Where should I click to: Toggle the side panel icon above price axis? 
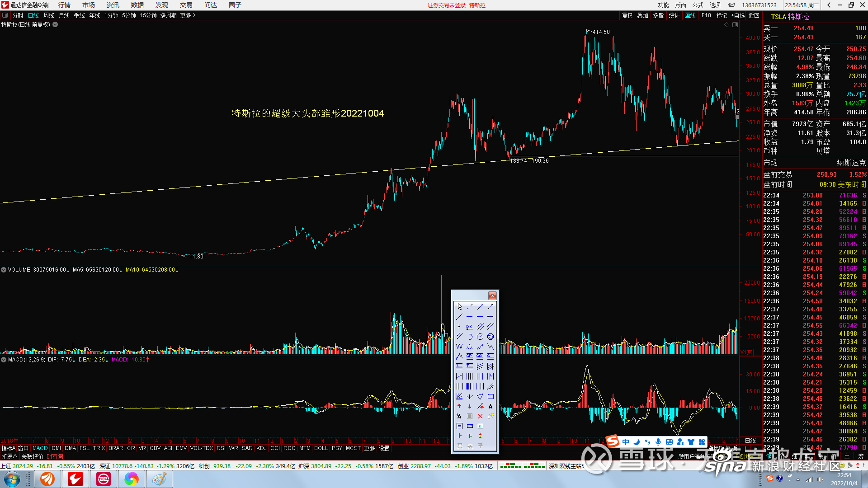click(735, 25)
